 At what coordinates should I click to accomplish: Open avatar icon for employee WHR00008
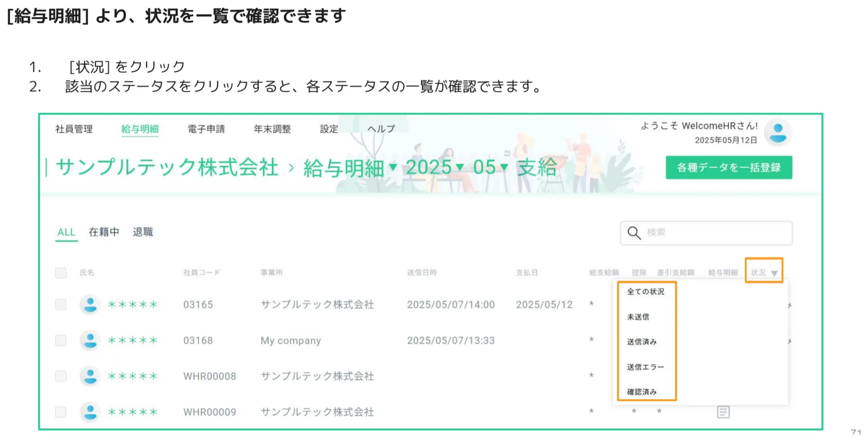(x=90, y=376)
